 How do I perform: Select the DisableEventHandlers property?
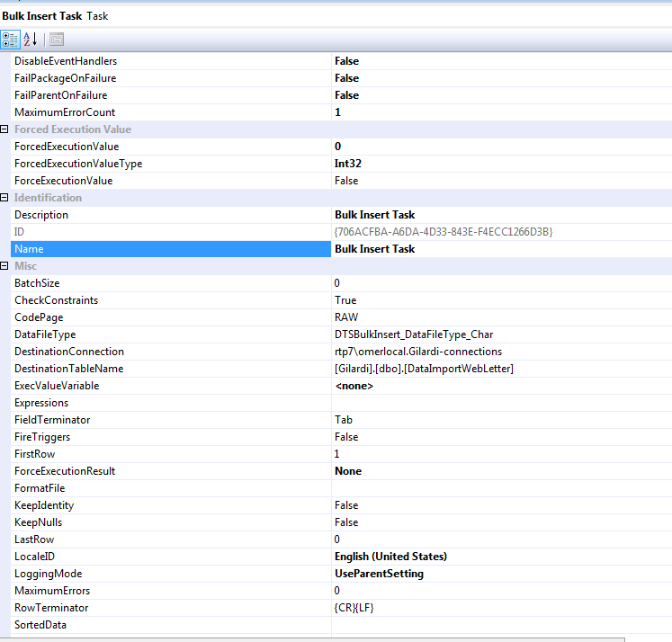click(66, 61)
